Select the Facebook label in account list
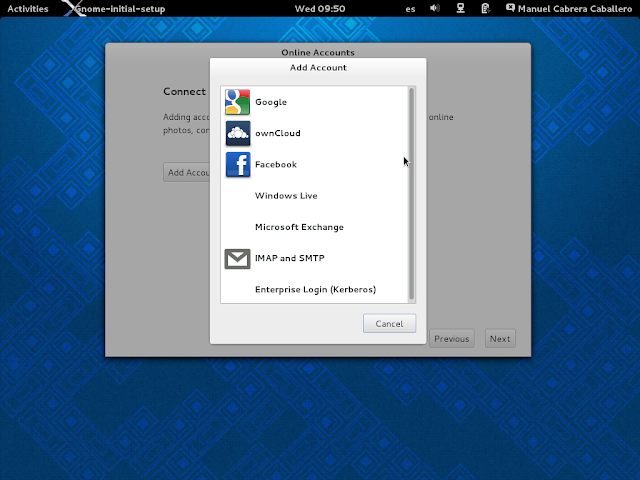Viewport: 640px width, 480px height. pos(276,164)
